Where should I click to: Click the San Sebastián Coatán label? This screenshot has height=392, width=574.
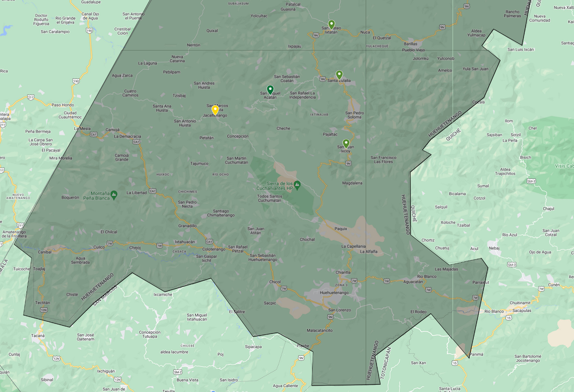point(287,79)
